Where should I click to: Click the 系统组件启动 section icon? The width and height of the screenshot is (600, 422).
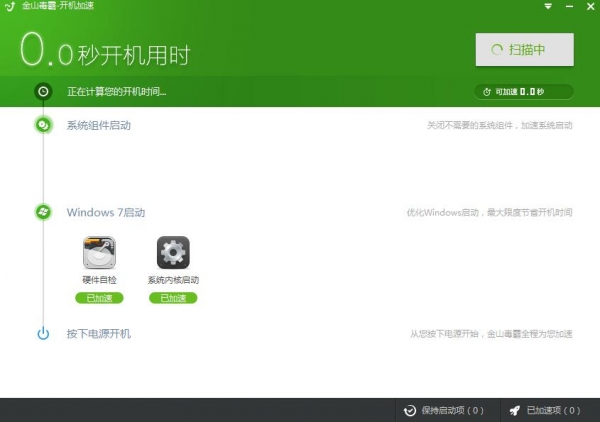(43, 125)
